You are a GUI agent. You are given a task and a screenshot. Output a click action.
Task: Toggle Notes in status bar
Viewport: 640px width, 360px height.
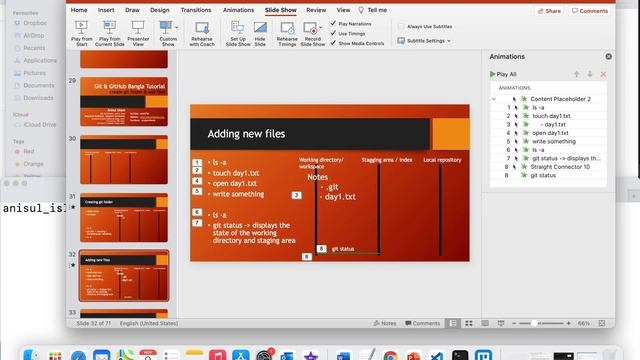(x=385, y=323)
